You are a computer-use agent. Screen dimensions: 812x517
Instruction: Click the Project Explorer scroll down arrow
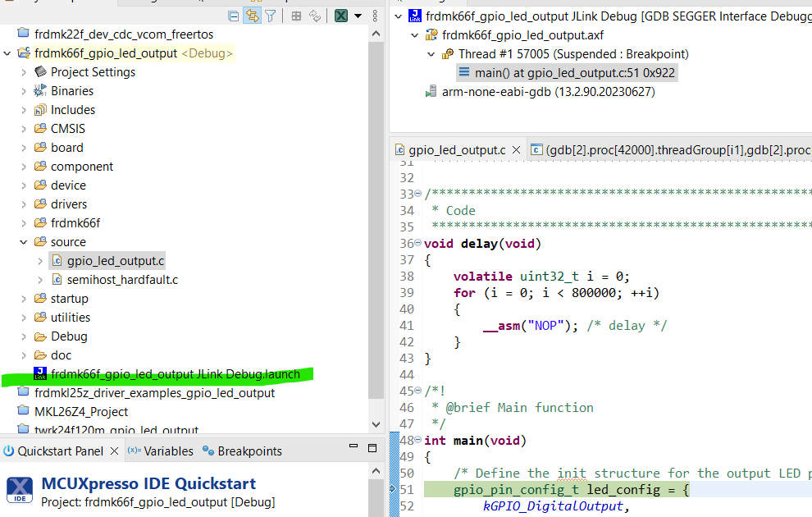(x=376, y=424)
